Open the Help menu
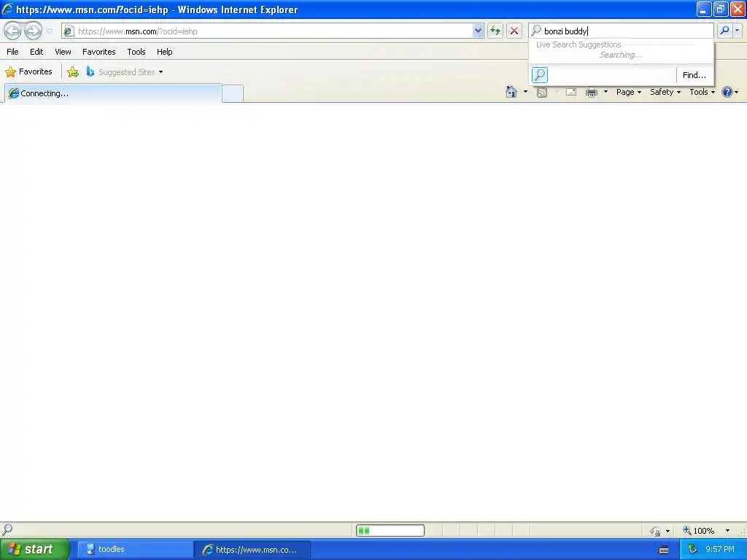Screen dimensions: 747x560 165,52
